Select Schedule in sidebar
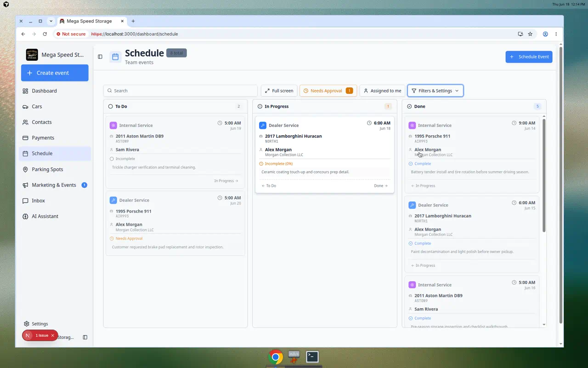Image resolution: width=588 pixels, height=368 pixels. coord(55,153)
